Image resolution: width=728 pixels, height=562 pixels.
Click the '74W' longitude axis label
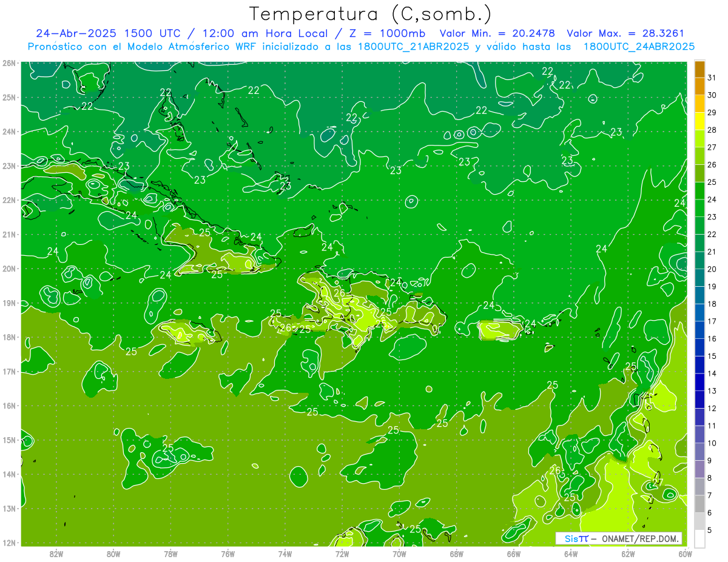pyautogui.click(x=285, y=554)
